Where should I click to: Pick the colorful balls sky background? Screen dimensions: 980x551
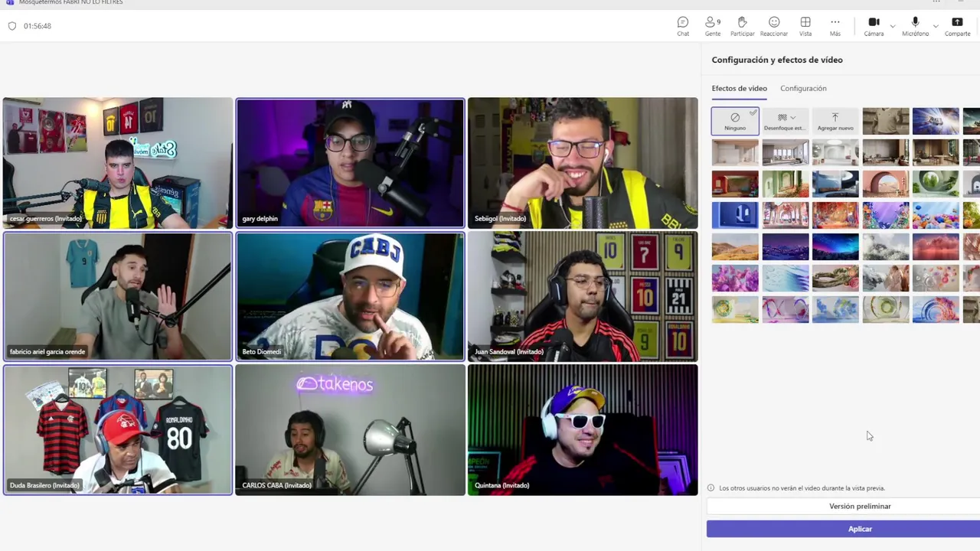pos(936,215)
